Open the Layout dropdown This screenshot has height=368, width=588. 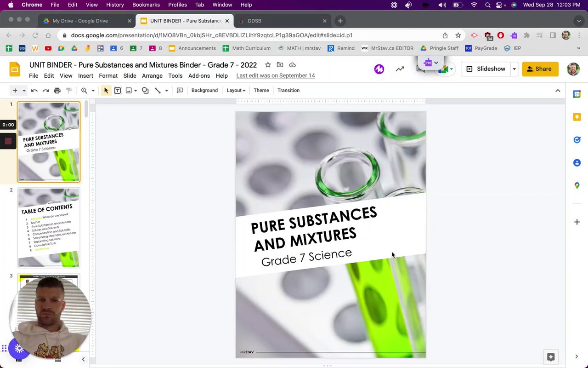(x=236, y=91)
